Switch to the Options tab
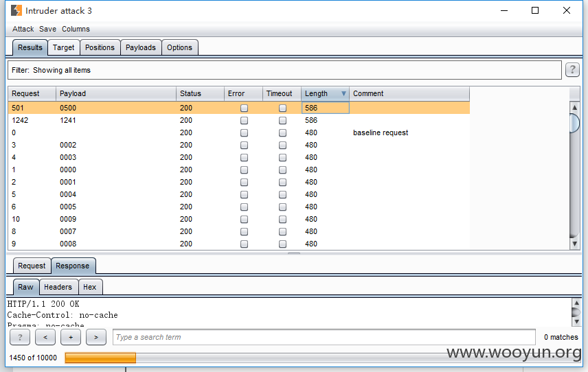The width and height of the screenshot is (588, 372). (x=179, y=47)
